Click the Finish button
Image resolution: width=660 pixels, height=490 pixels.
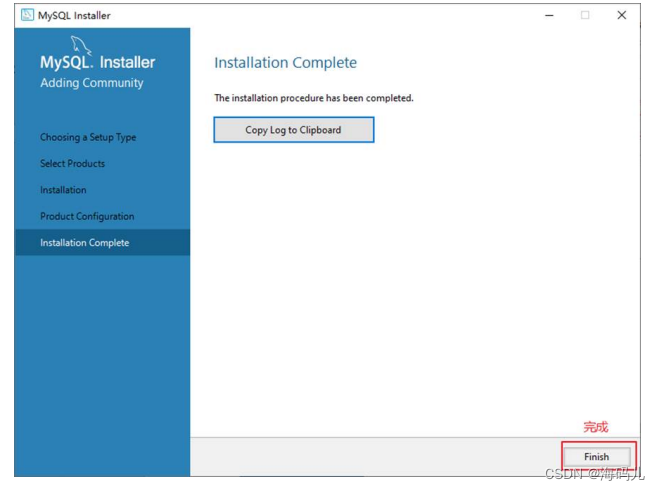pos(596,456)
